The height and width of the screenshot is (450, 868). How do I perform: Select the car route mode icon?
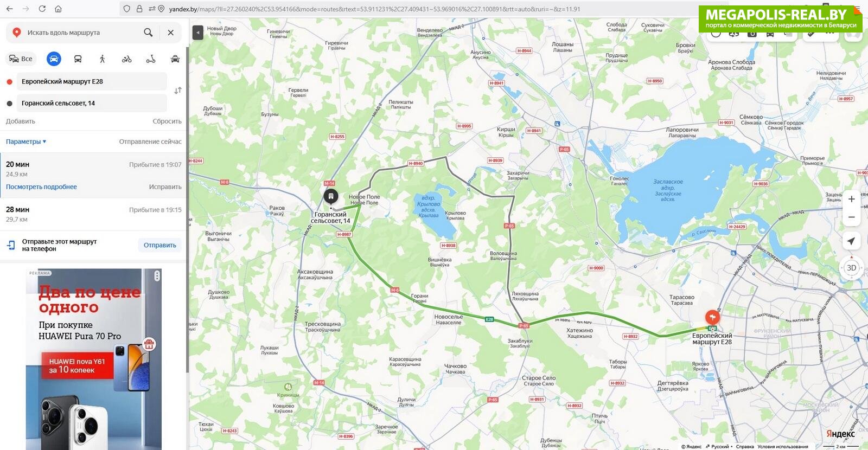(x=54, y=59)
